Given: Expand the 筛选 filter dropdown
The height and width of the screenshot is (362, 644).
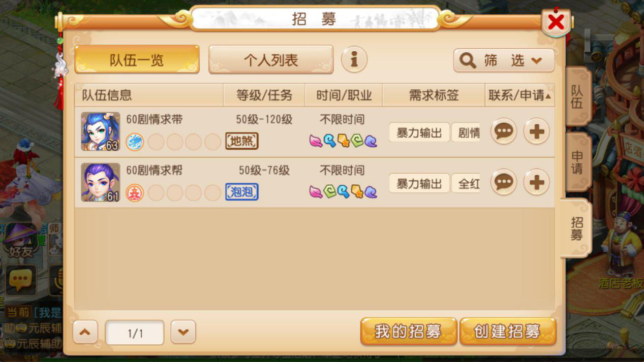Looking at the screenshot, I should [504, 60].
